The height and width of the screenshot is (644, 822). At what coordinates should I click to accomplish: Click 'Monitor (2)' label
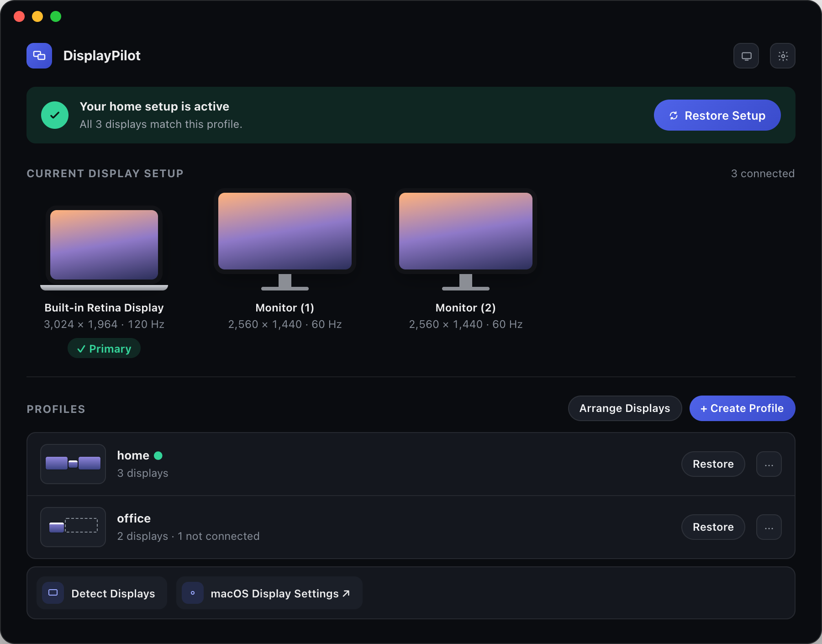(x=466, y=308)
